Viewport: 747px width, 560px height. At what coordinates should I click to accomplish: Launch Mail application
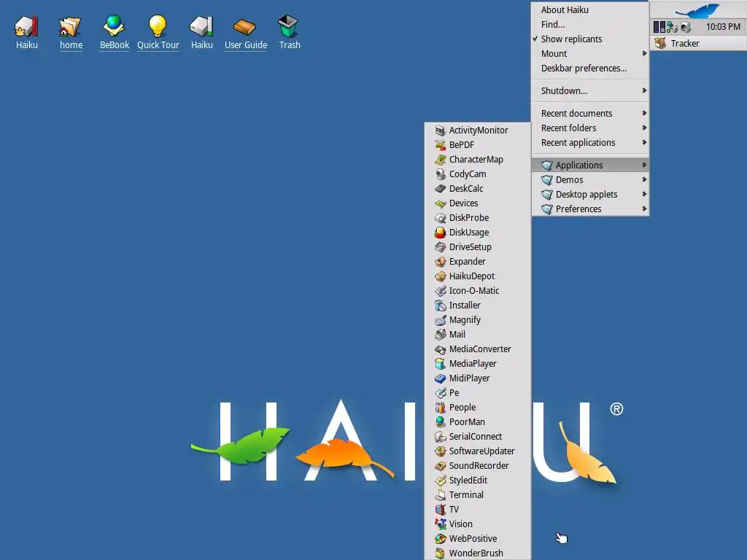pos(477,334)
